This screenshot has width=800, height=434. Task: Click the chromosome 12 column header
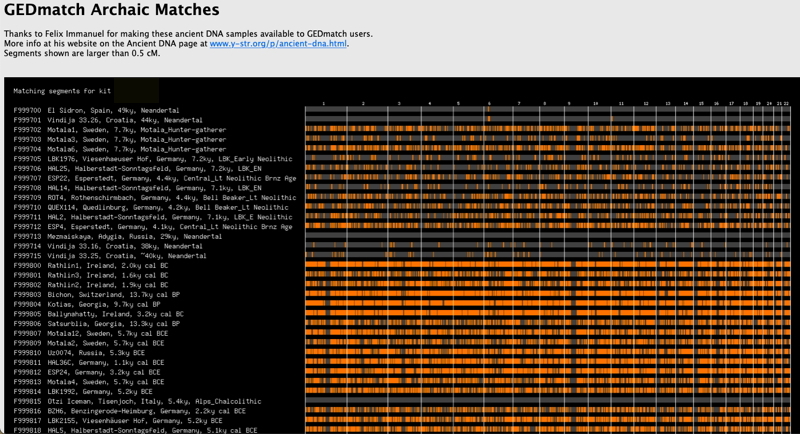pyautogui.click(x=646, y=104)
